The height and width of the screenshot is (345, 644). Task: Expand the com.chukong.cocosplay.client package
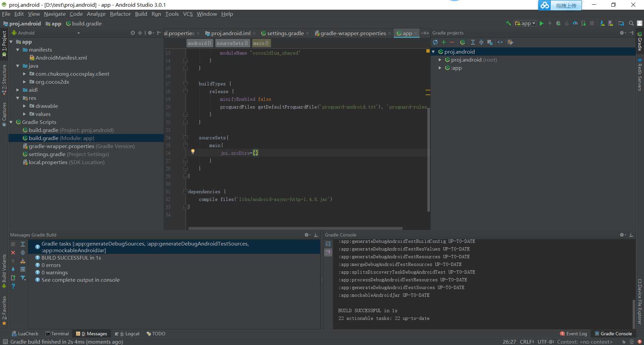(x=24, y=74)
